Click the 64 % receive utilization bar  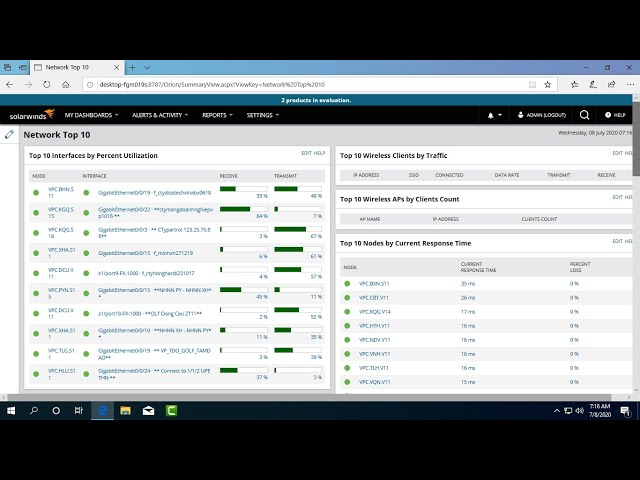click(x=244, y=209)
